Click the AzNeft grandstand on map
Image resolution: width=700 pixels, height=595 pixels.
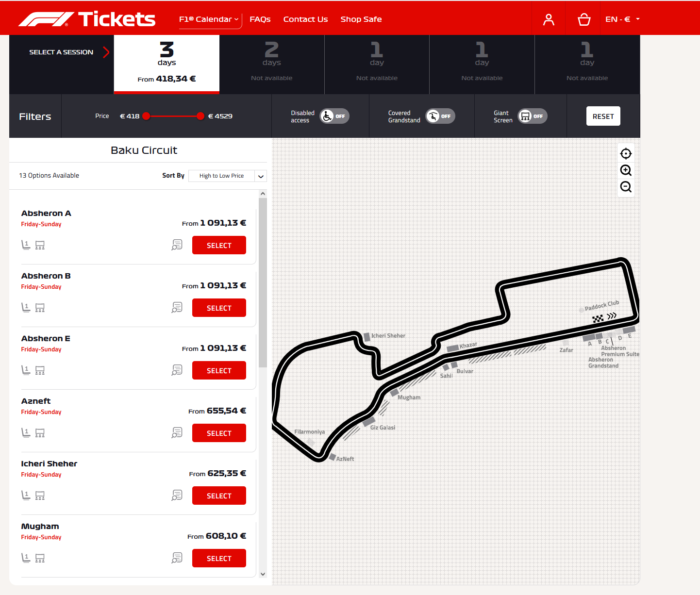point(332,457)
